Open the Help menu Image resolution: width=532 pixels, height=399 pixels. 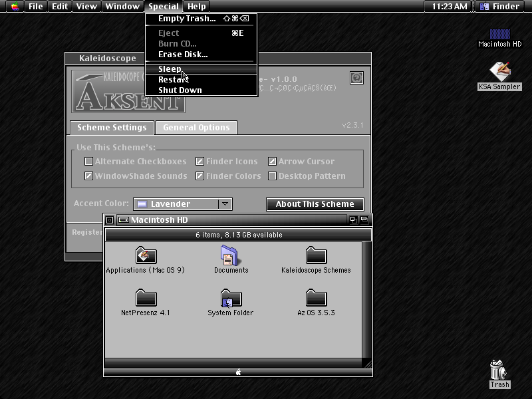[197, 6]
